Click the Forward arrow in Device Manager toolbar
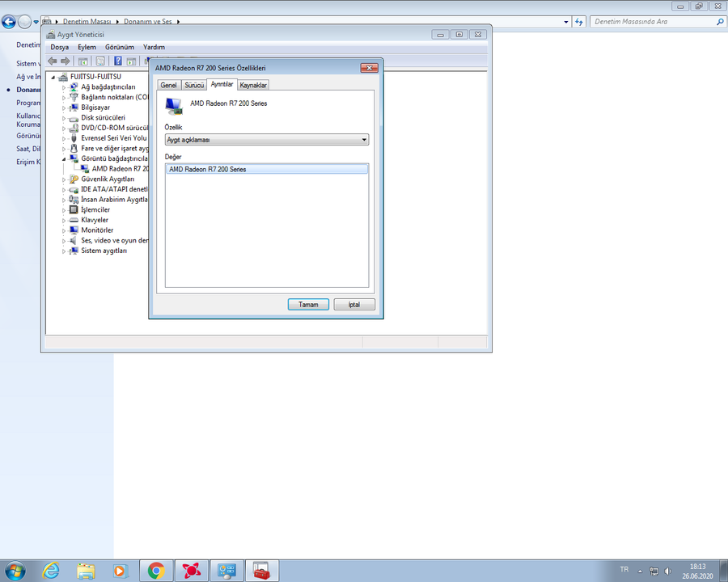Viewport: 728px width, 582px height. pyautogui.click(x=66, y=61)
